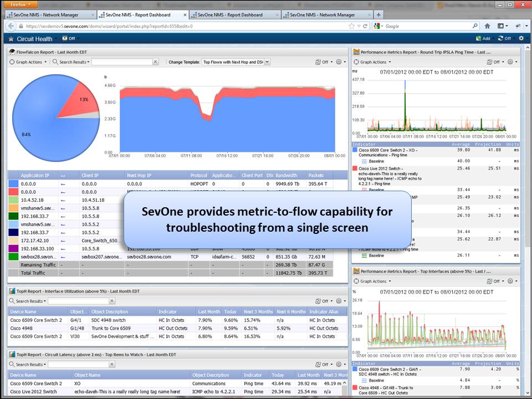This screenshot has width=532, height=399.
Task: Open Graph Actions in the FlowFalcon Report
Action: point(28,62)
